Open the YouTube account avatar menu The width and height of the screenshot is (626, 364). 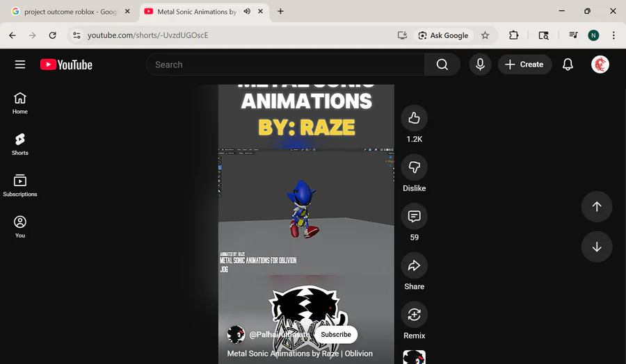pyautogui.click(x=600, y=65)
